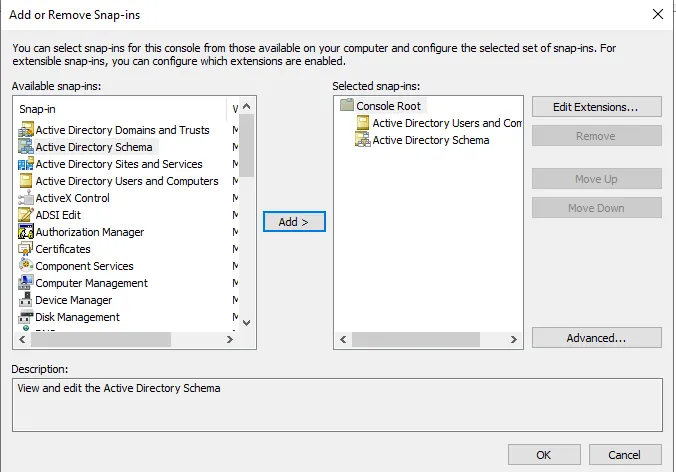This screenshot has height=472, width=676.
Task: Select the 'Computer Management' snap-in text
Action: 91,283
